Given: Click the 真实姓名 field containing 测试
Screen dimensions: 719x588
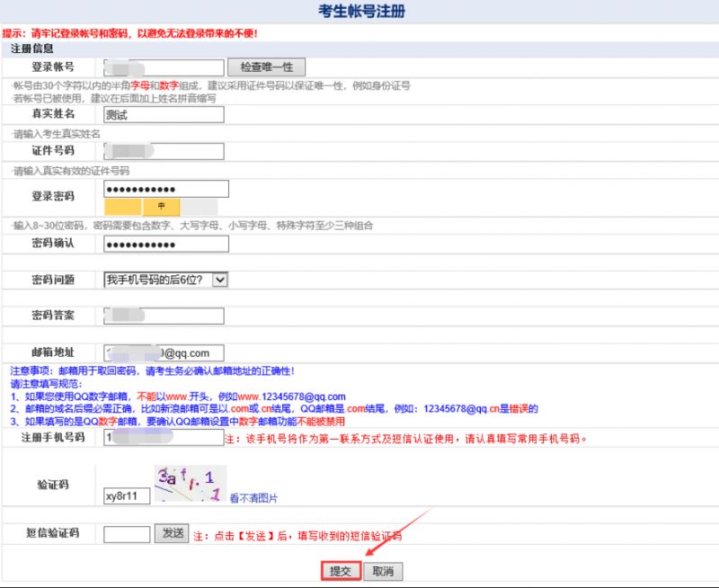Looking at the screenshot, I should tap(164, 115).
